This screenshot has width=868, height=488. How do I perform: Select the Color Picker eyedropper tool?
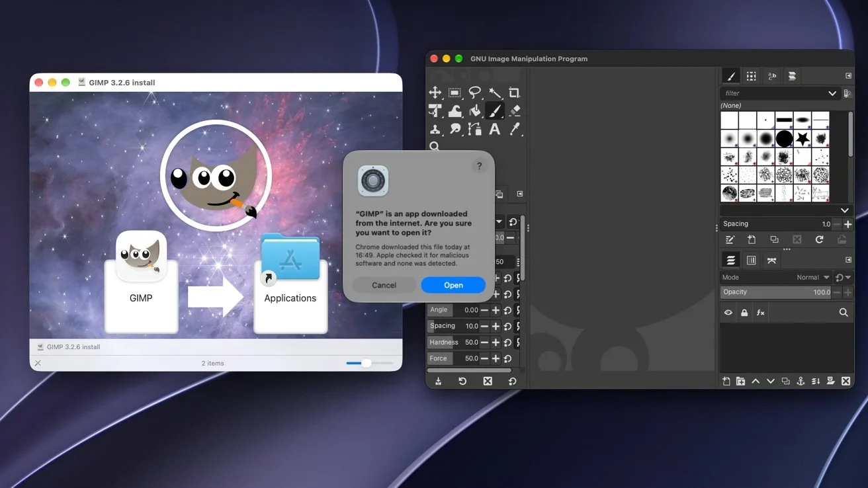coord(515,129)
